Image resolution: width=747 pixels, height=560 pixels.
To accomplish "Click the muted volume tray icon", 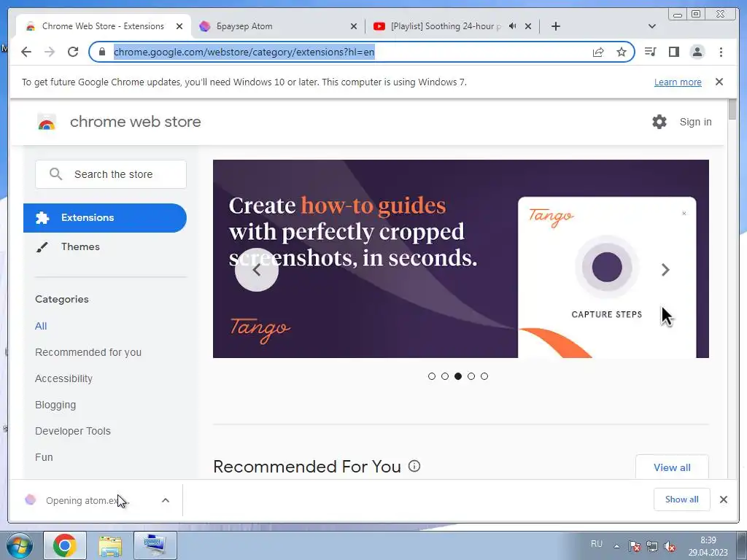I will click(x=670, y=546).
